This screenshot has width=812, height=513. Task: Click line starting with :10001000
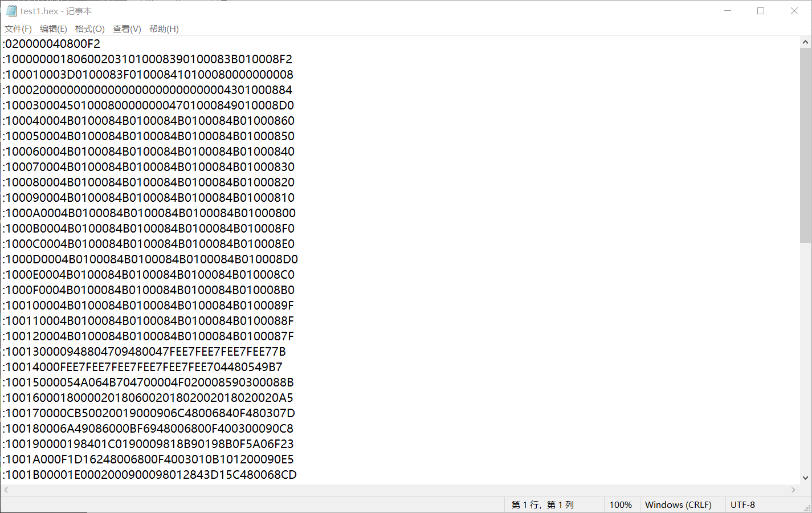point(148,75)
